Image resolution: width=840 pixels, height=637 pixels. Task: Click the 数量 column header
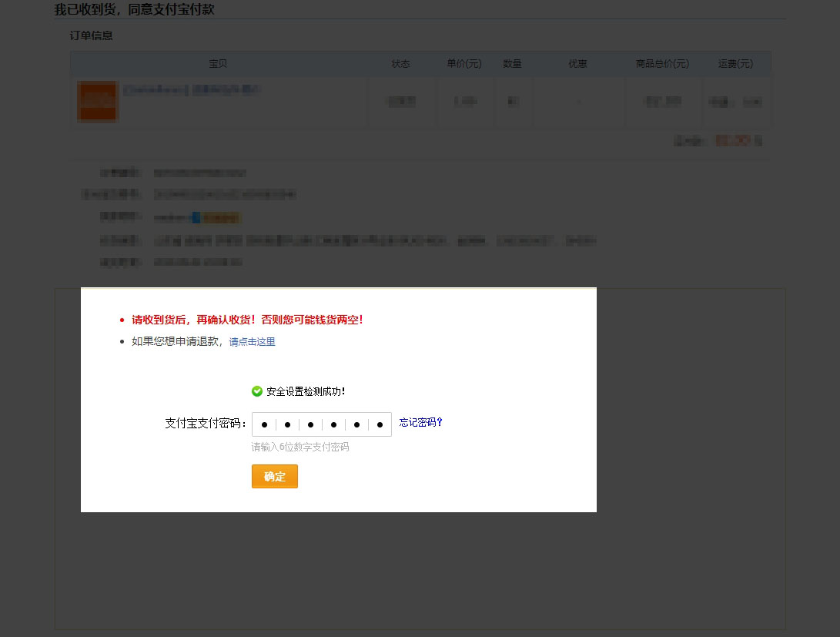tap(512, 64)
